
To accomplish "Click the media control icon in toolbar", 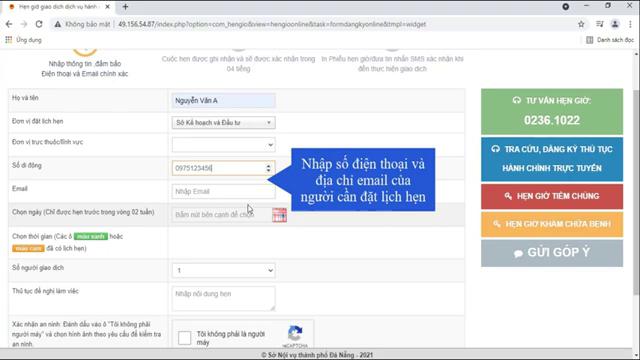I will tap(599, 24).
